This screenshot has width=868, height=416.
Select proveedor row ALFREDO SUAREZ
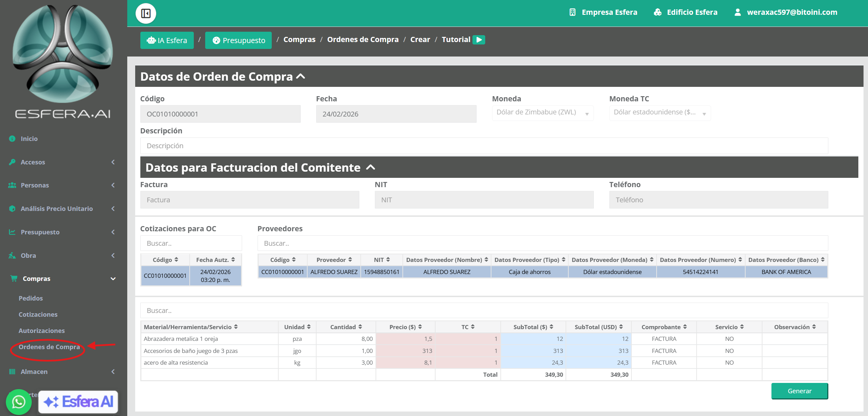pyautogui.click(x=543, y=272)
